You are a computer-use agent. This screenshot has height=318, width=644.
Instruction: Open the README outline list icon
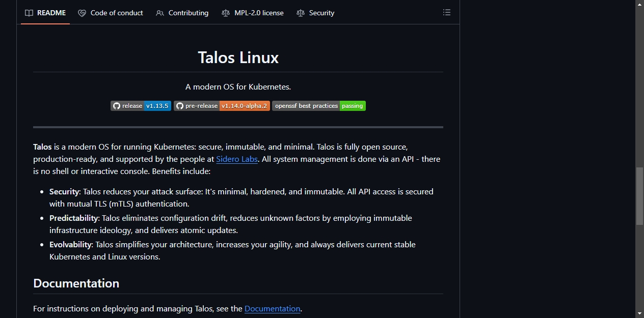[447, 12]
